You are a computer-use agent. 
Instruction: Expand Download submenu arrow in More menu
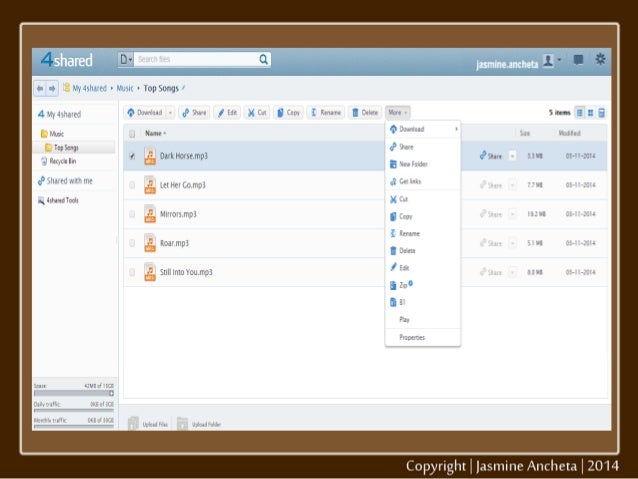457,129
